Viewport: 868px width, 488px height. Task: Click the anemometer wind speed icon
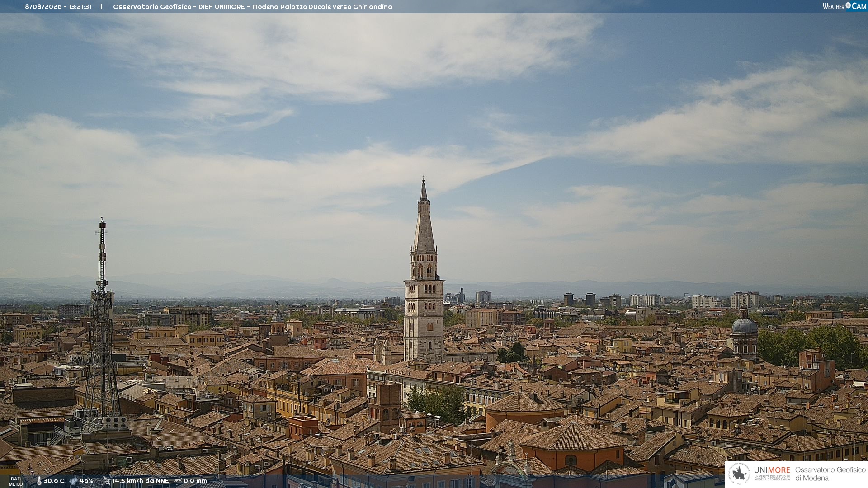click(x=107, y=481)
